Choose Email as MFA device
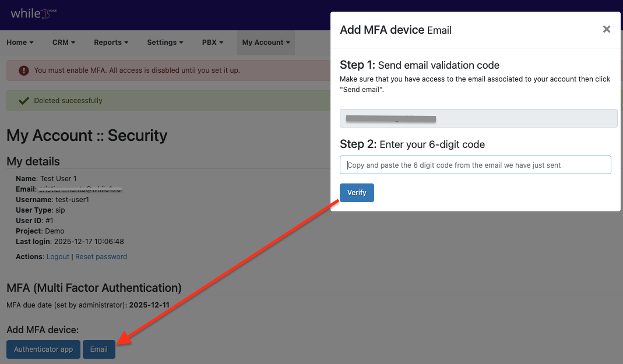 (99, 349)
